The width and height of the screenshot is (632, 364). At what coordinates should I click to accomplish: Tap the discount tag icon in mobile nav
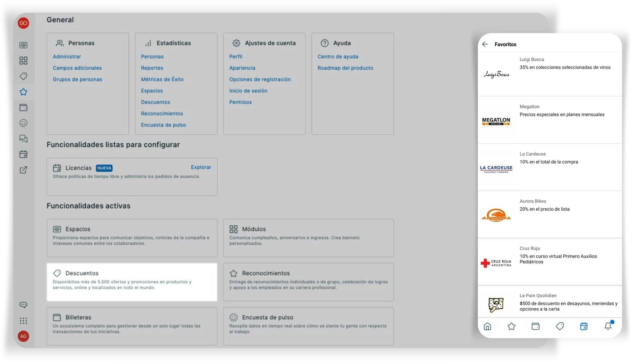560,326
